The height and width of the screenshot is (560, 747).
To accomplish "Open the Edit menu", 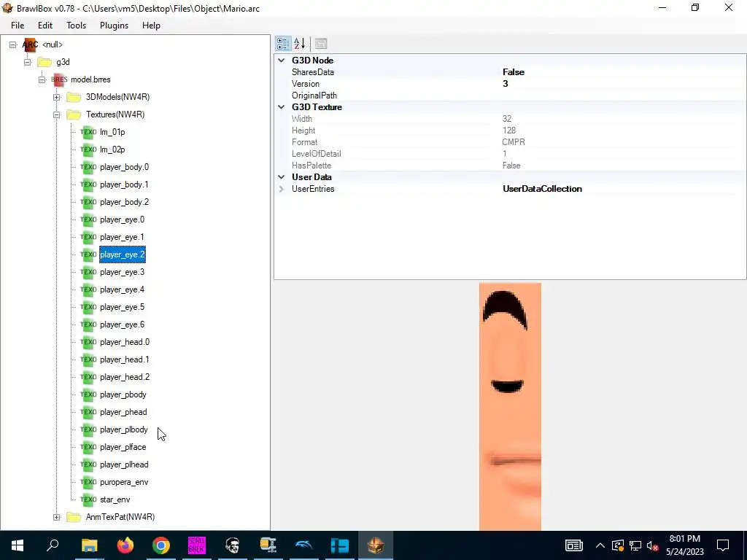I will [45, 26].
